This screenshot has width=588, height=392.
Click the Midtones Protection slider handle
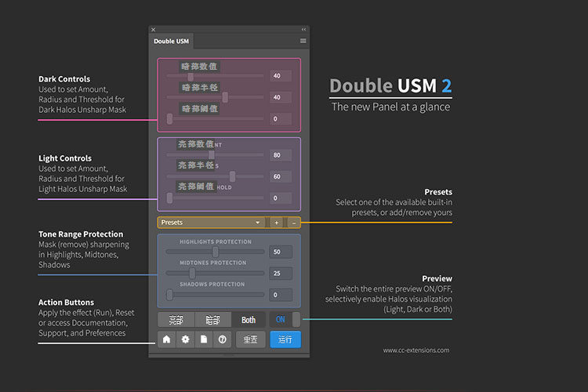pyautogui.click(x=192, y=273)
